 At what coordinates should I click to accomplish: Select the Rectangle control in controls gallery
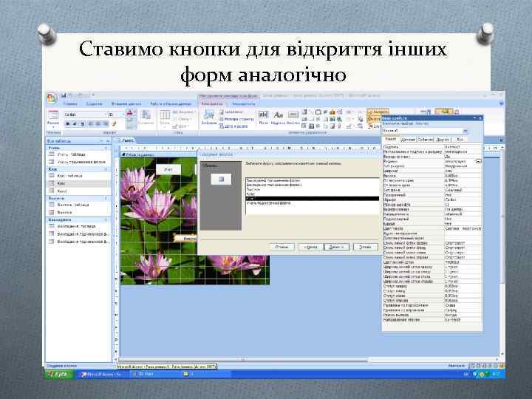click(x=318, y=112)
